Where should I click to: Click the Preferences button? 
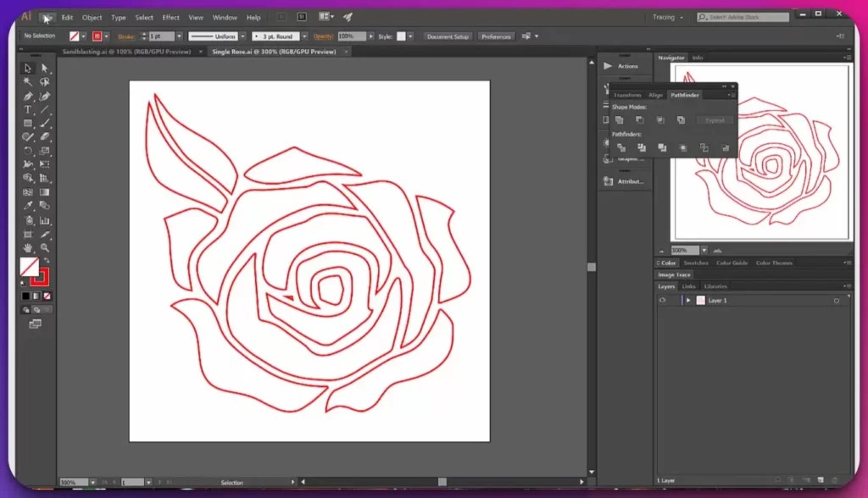pyautogui.click(x=496, y=36)
